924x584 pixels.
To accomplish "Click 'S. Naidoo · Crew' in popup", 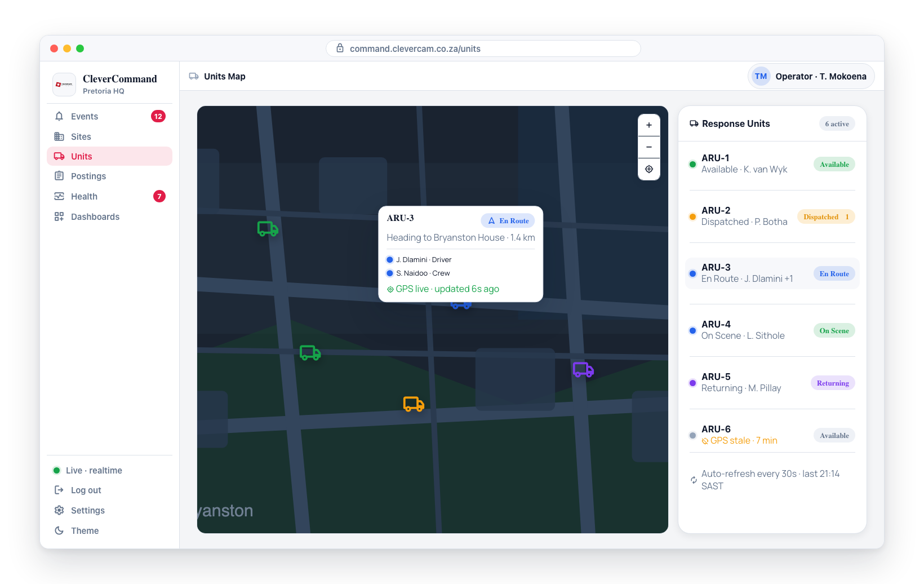I will pyautogui.click(x=423, y=273).
